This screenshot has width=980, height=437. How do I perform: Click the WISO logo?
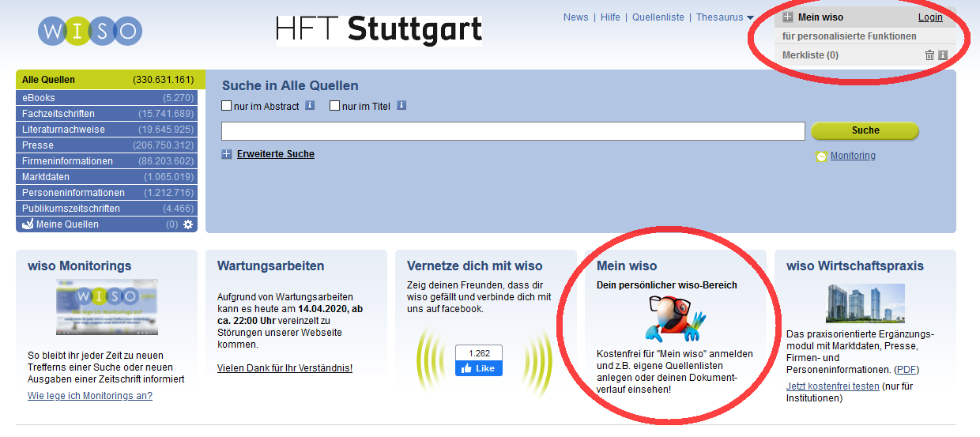click(x=90, y=31)
